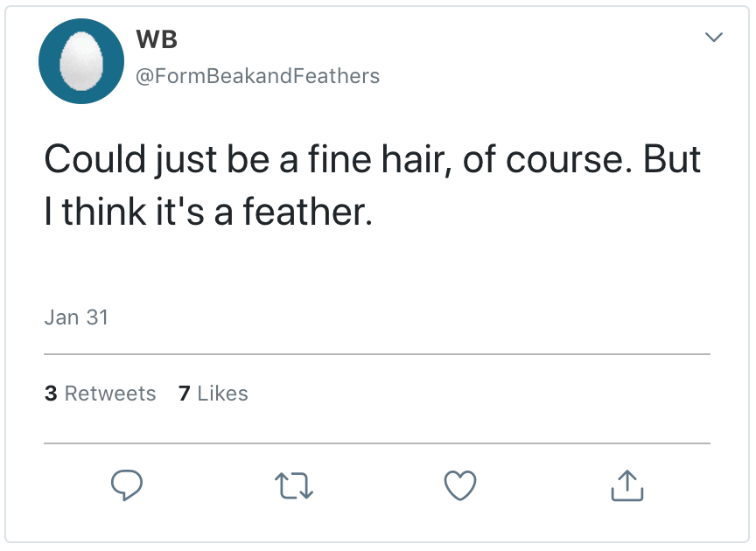Expand the tweet options chevron
Screen dimensions: 756x551
coord(714,38)
